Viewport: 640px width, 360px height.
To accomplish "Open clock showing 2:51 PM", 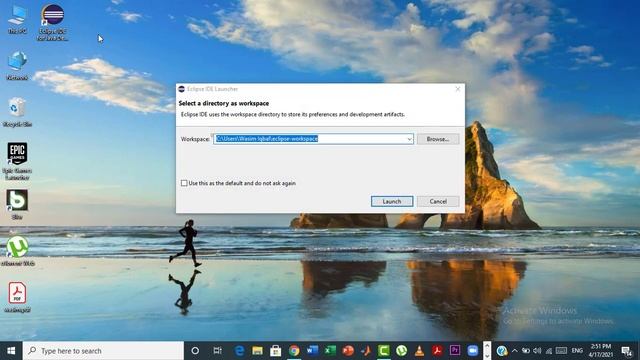I will point(601,351).
